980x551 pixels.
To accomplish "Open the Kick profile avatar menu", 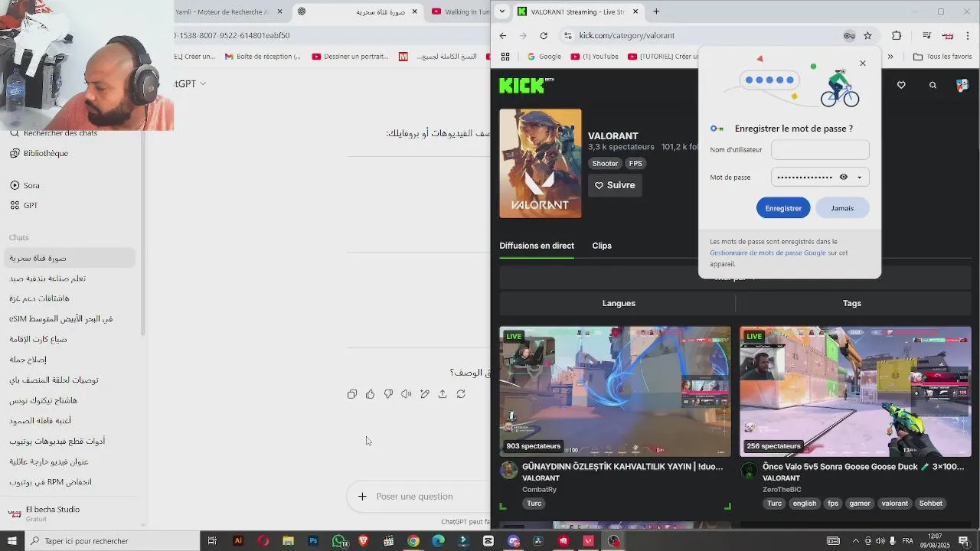I will 962,85.
